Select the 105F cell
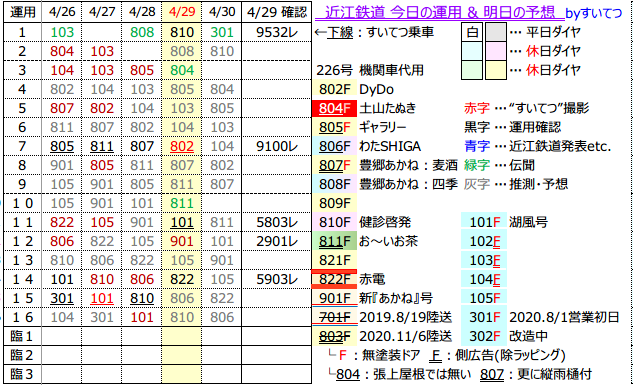633x385 pixels. (484, 298)
